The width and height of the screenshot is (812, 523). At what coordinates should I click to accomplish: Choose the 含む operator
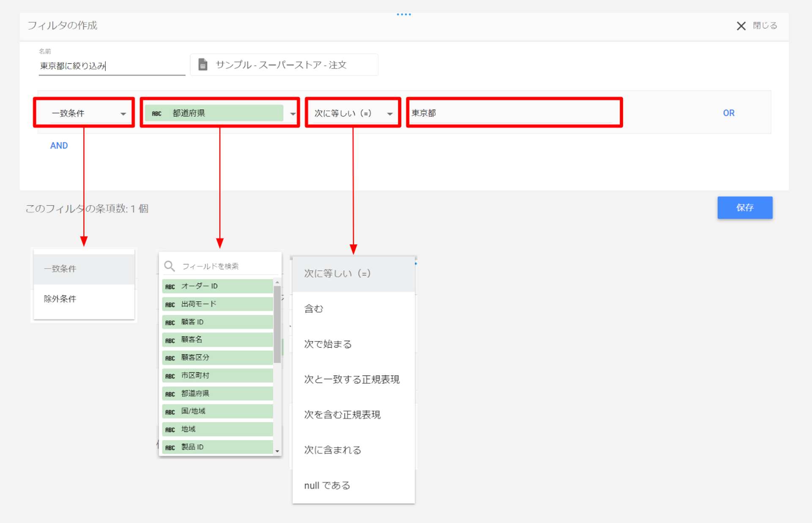click(x=354, y=309)
